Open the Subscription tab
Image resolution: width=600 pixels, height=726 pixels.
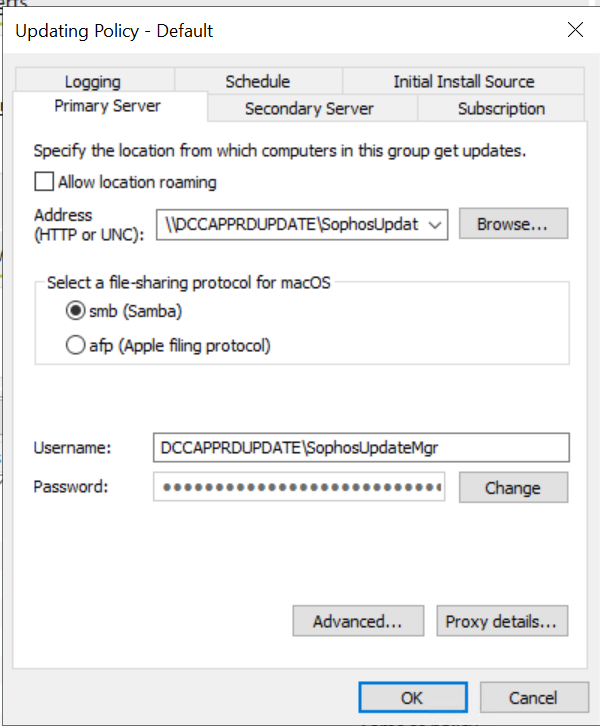[x=501, y=109]
